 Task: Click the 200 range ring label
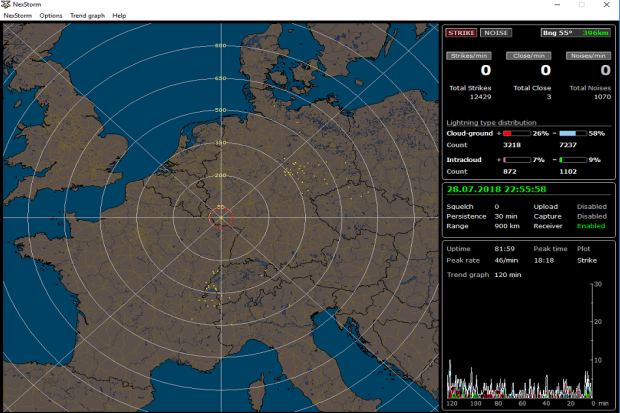[221, 175]
